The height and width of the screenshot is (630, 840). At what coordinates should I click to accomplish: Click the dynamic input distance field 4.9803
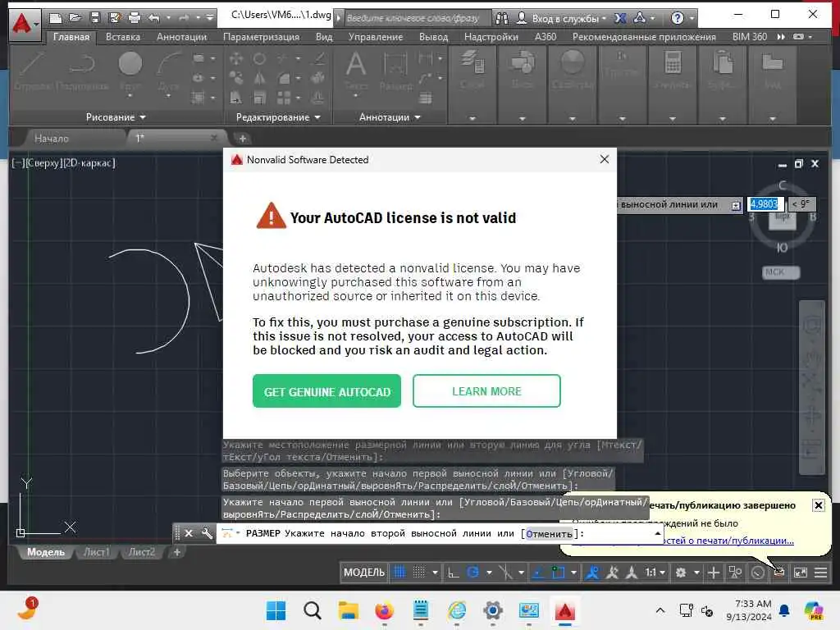(765, 203)
